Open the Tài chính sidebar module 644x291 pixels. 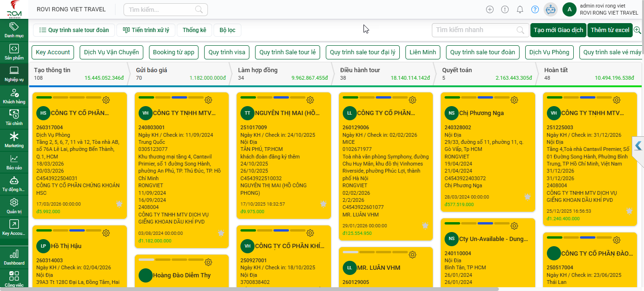[x=14, y=118]
